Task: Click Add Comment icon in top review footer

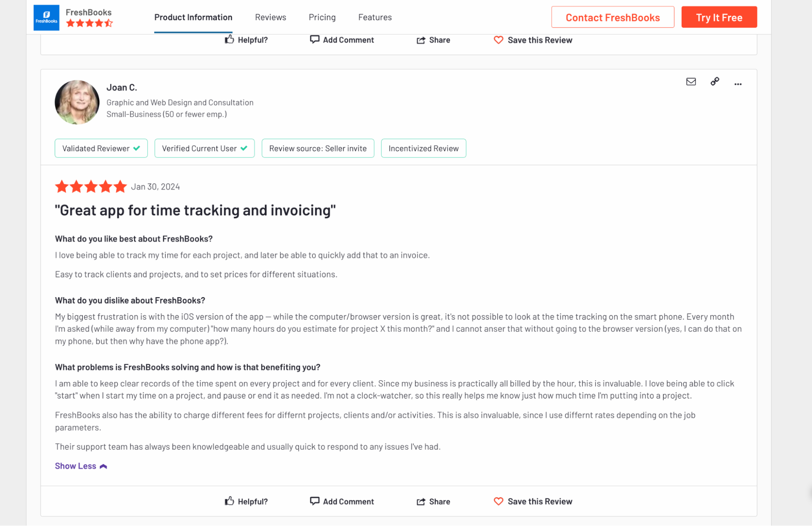Action: pos(314,39)
